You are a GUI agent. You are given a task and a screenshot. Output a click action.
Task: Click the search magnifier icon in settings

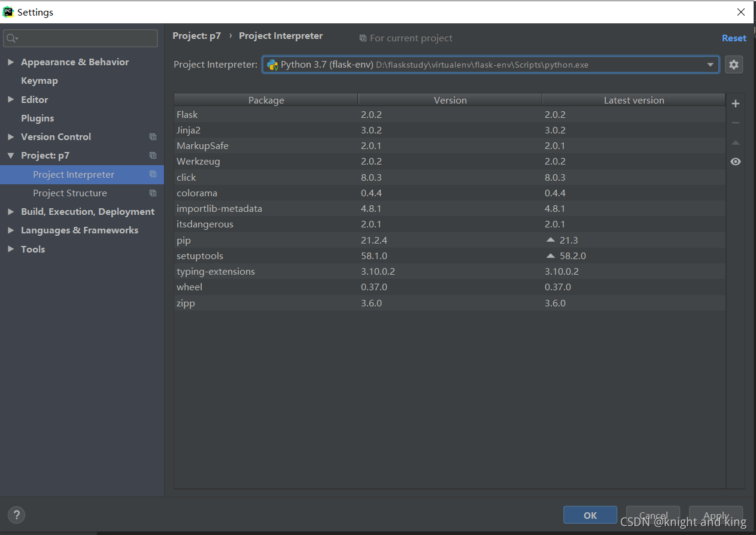[12, 38]
